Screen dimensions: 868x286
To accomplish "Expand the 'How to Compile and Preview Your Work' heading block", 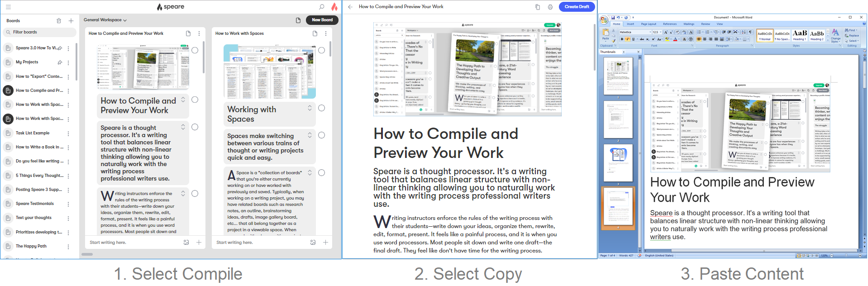I will point(183,100).
